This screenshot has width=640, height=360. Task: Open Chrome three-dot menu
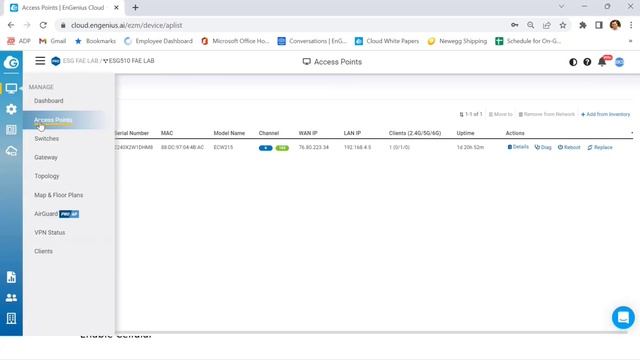[631, 25]
